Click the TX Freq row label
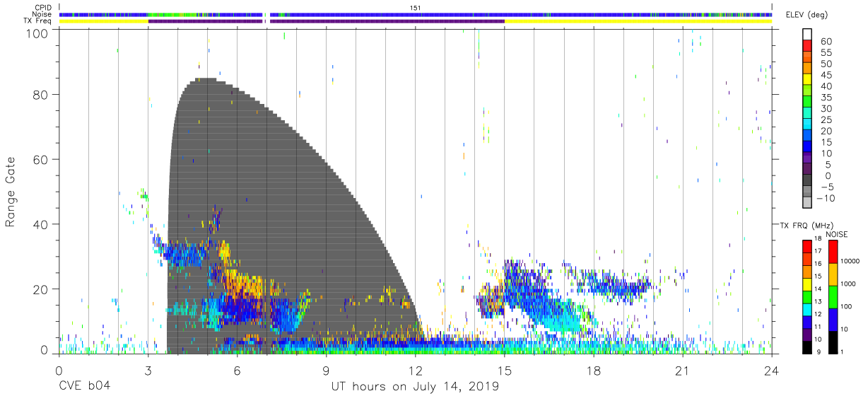Image resolution: width=868 pixels, height=401 pixels. 38,21
